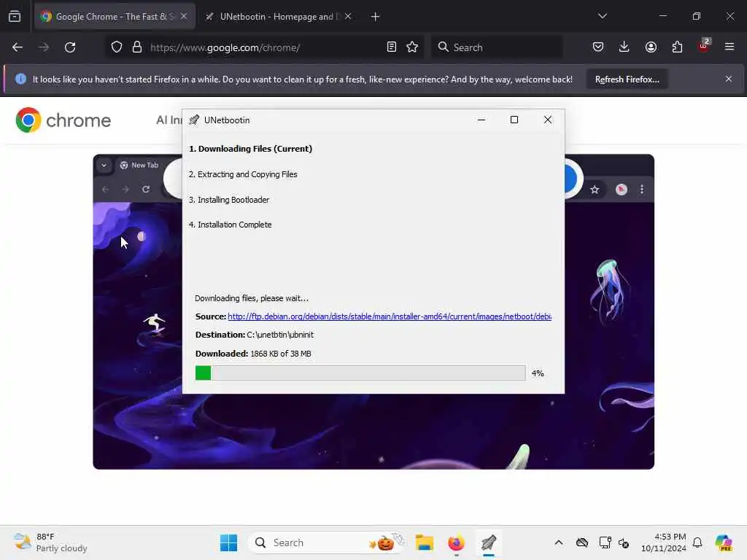The height and width of the screenshot is (560, 747).
Task: Click the Chrome logo on webpage
Action: 63,120
